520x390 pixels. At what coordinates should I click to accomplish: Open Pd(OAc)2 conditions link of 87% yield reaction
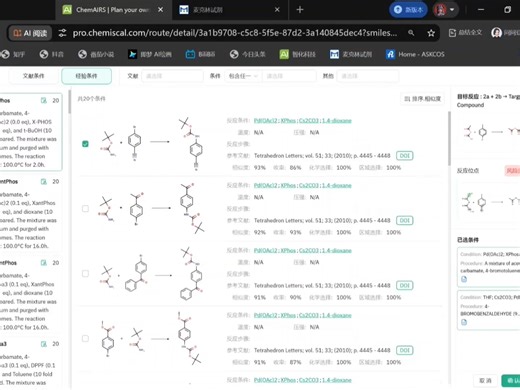[x=303, y=315]
